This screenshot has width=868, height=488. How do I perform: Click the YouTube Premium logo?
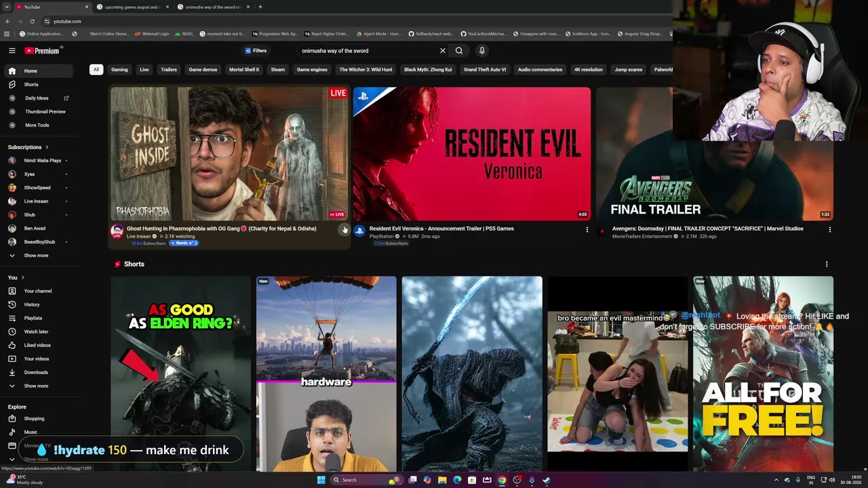(43, 51)
